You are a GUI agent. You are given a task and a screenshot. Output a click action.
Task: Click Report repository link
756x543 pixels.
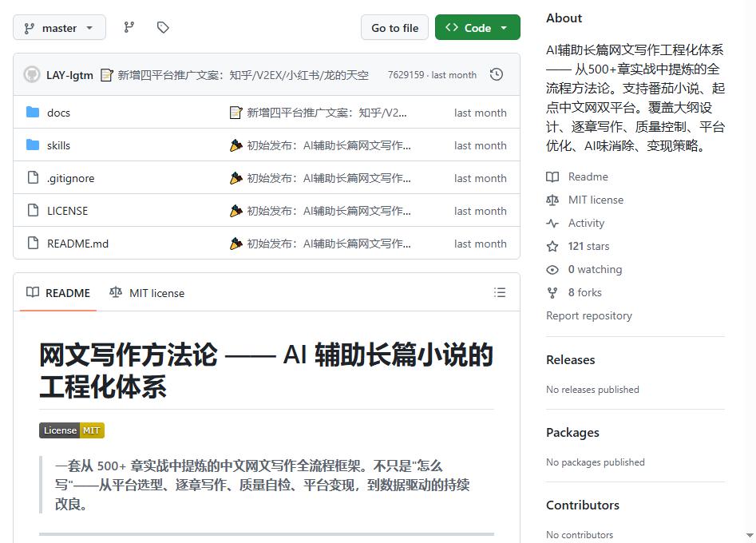[x=588, y=315]
